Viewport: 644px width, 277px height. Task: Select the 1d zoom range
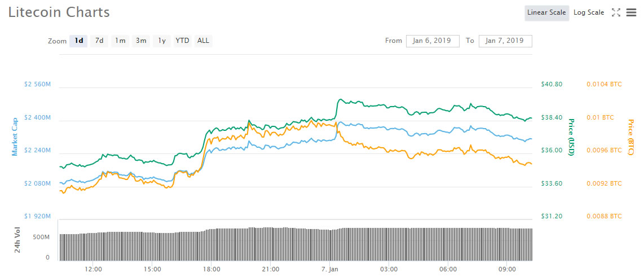79,41
